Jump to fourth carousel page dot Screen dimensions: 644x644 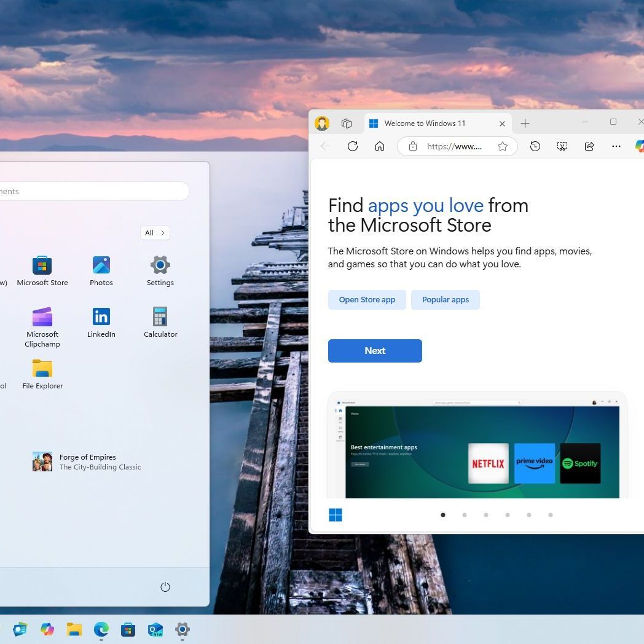tap(508, 514)
